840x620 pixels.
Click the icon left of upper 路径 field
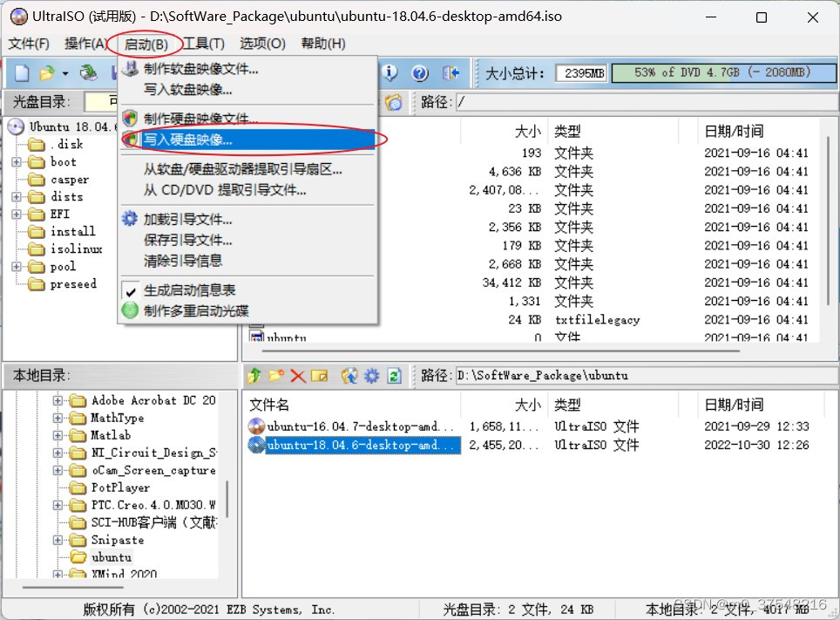click(393, 102)
